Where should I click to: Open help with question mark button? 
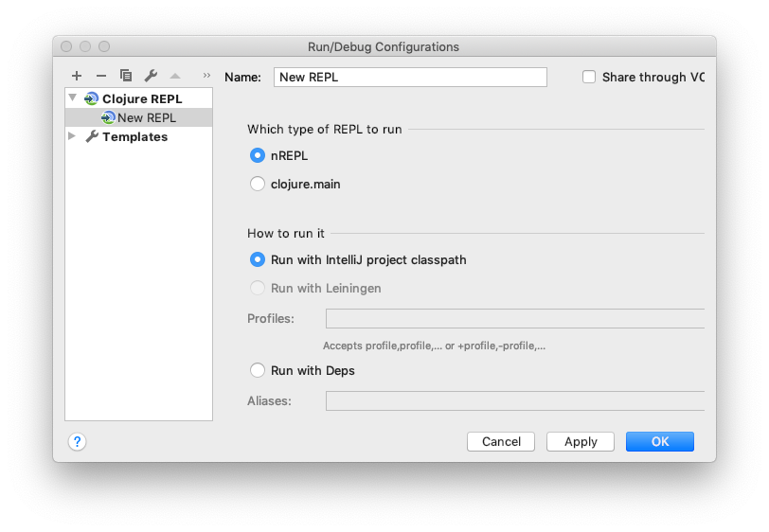[77, 442]
